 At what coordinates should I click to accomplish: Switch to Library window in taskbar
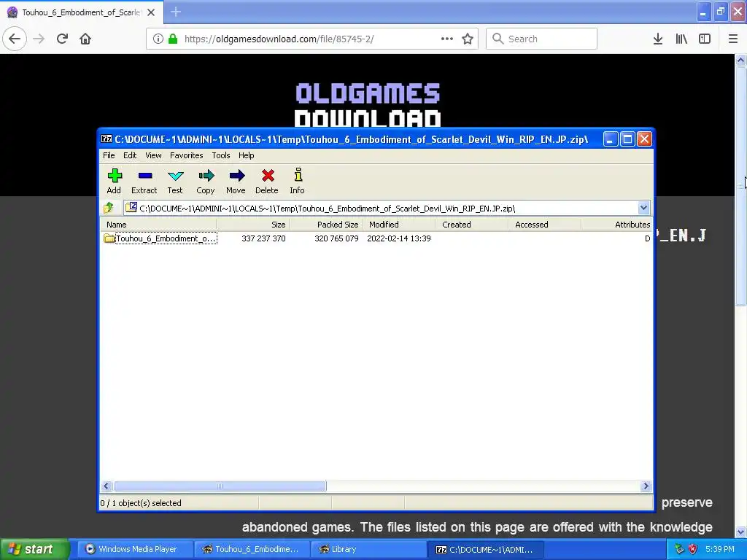click(368, 549)
